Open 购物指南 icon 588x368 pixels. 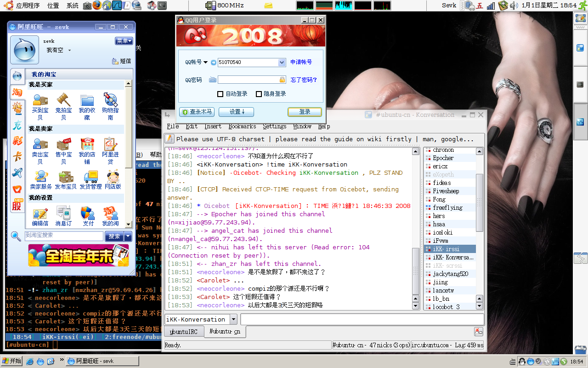coord(110,107)
